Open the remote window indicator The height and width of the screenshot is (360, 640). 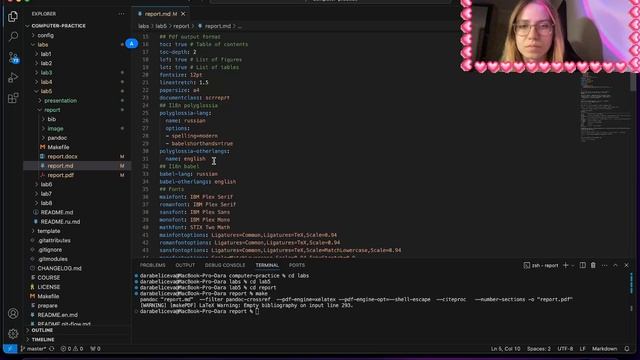[x=10, y=349]
